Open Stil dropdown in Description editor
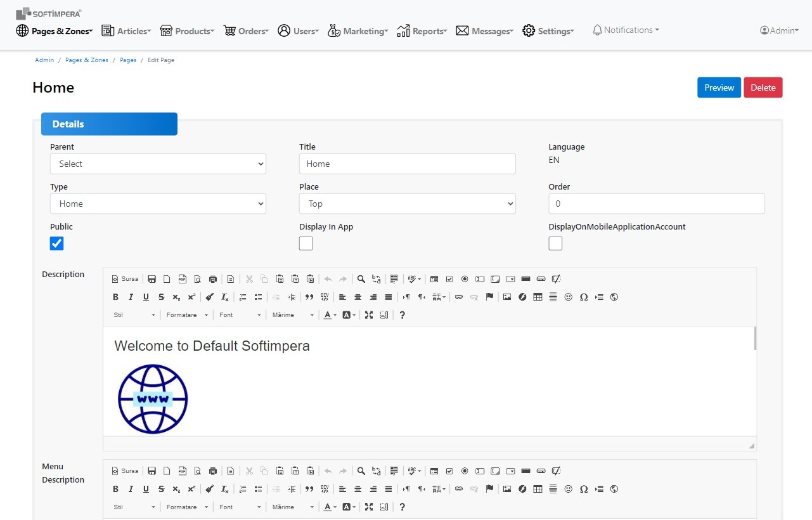Viewport: 812px width, 520px height. [134, 315]
